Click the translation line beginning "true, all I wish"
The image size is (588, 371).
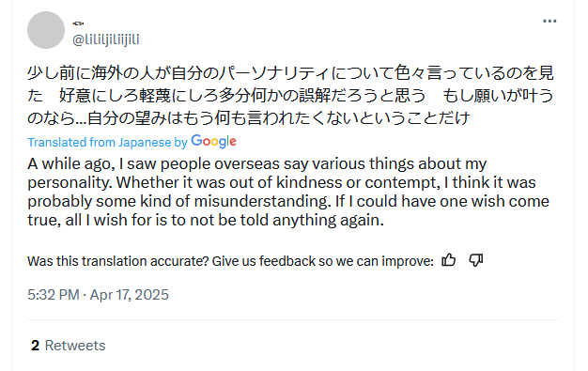(206, 220)
